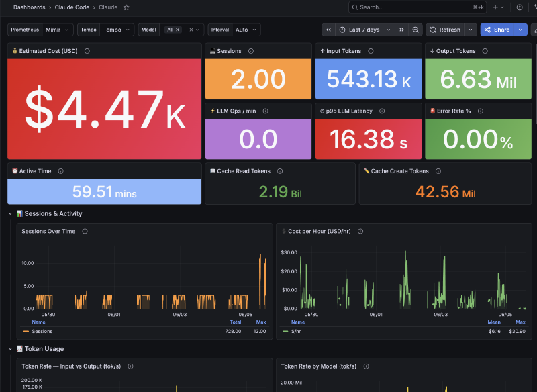
Task: Sort Sessions legend by Max column
Action: pyautogui.click(x=261, y=322)
